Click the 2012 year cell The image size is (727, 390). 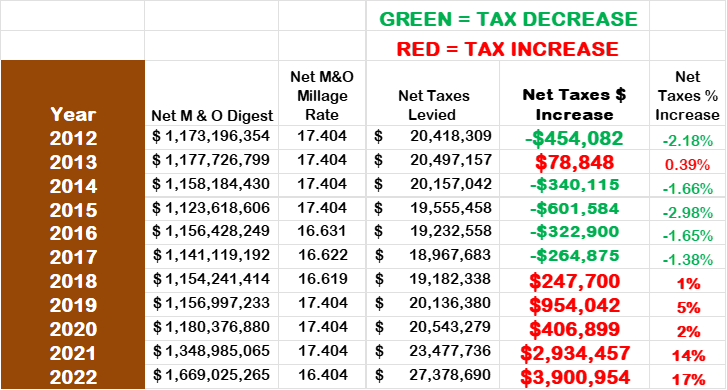click(x=73, y=138)
